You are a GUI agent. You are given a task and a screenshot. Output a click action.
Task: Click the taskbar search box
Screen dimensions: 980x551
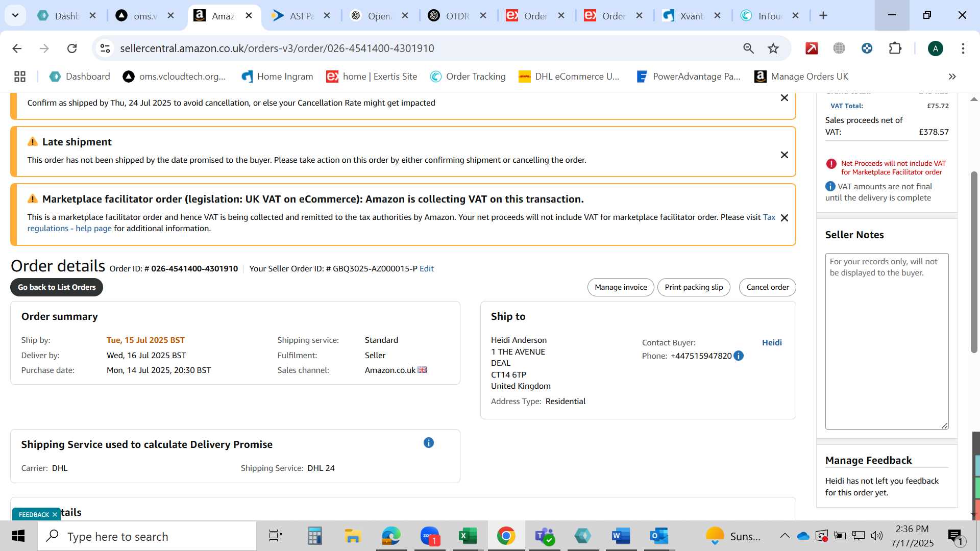pyautogui.click(x=147, y=536)
